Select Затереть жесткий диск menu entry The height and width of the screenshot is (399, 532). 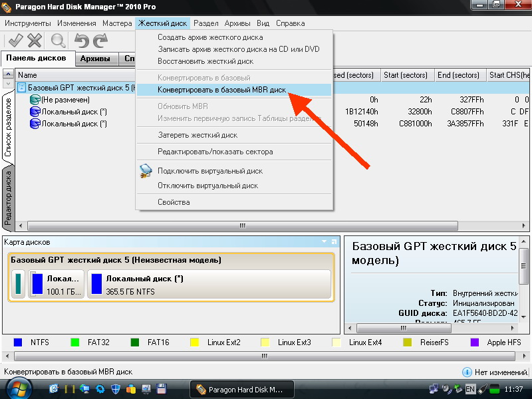coord(197,135)
